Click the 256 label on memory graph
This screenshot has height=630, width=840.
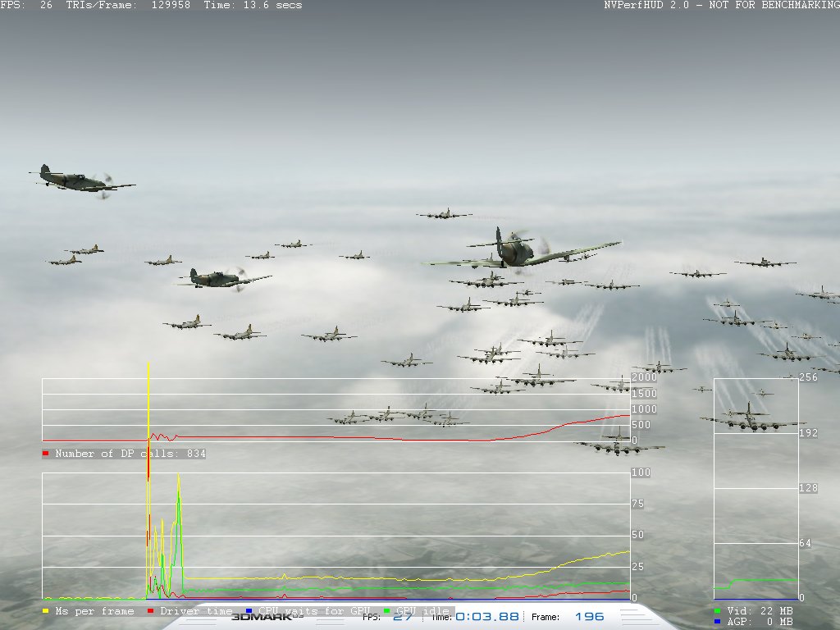tap(808, 377)
